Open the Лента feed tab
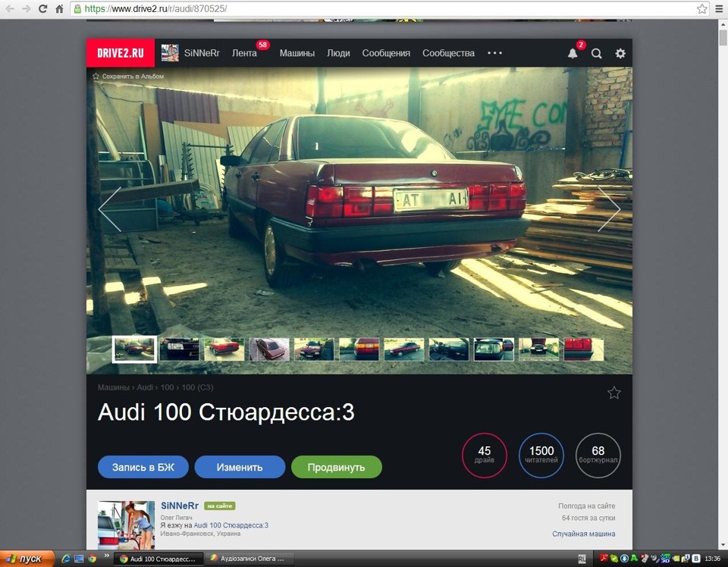This screenshot has height=567, width=728. (245, 53)
